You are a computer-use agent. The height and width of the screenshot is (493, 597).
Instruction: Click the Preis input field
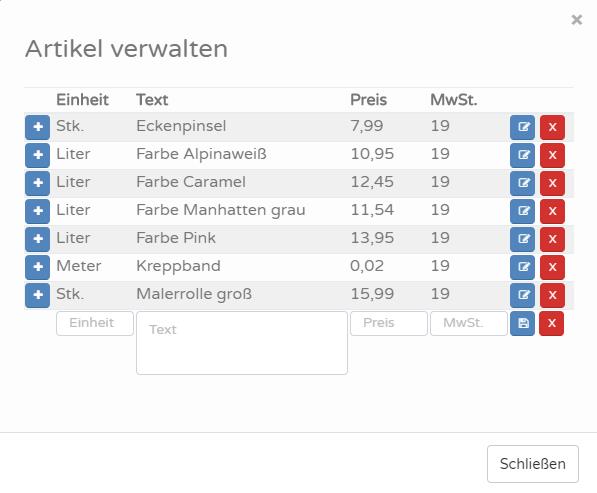[x=389, y=324]
